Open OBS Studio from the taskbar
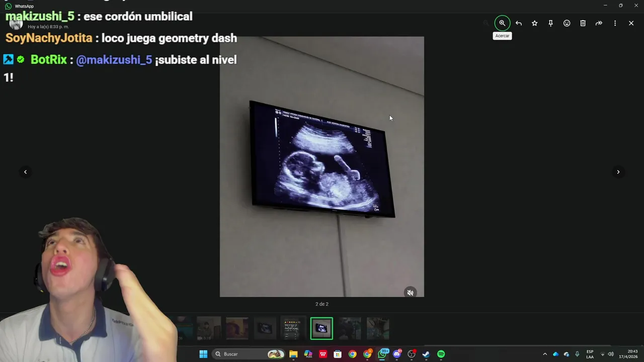This screenshot has height=362, width=644. [412, 354]
